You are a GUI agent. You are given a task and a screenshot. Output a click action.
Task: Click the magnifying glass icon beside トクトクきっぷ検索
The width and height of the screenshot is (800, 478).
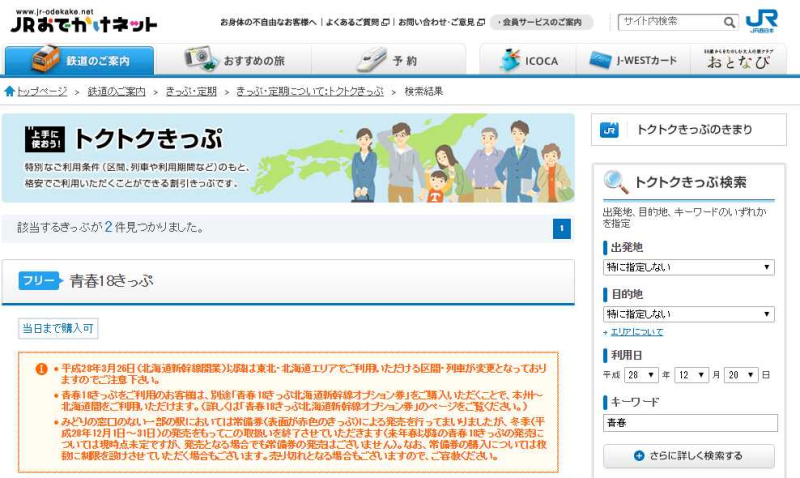click(x=616, y=182)
